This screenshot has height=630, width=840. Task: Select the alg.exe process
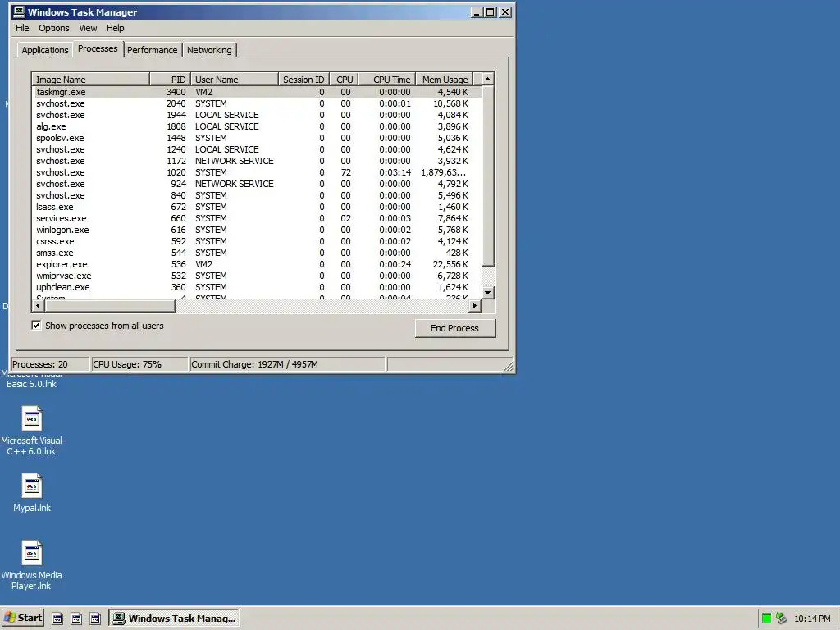click(x=257, y=126)
